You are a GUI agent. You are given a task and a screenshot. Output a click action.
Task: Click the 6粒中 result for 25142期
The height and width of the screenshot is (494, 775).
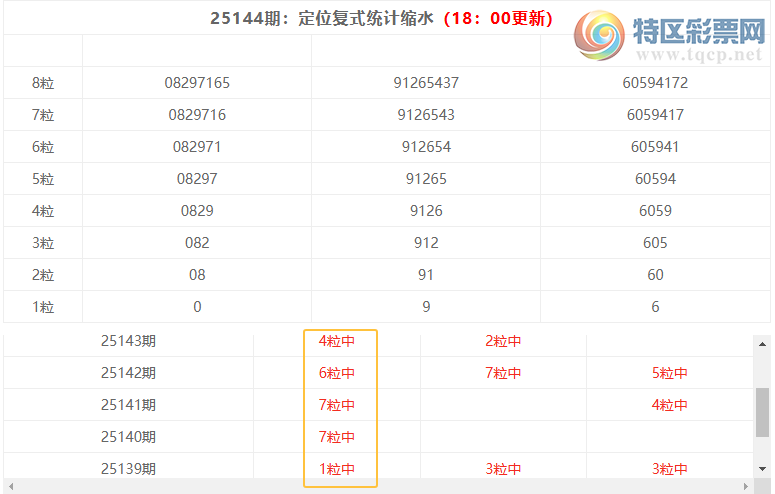(x=337, y=373)
